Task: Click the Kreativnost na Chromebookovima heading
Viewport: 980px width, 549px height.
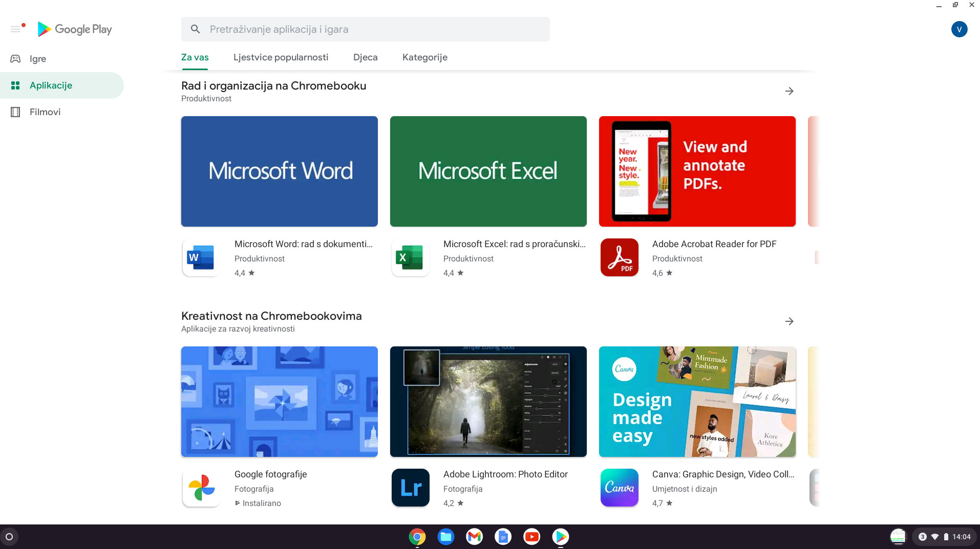Action: point(271,316)
